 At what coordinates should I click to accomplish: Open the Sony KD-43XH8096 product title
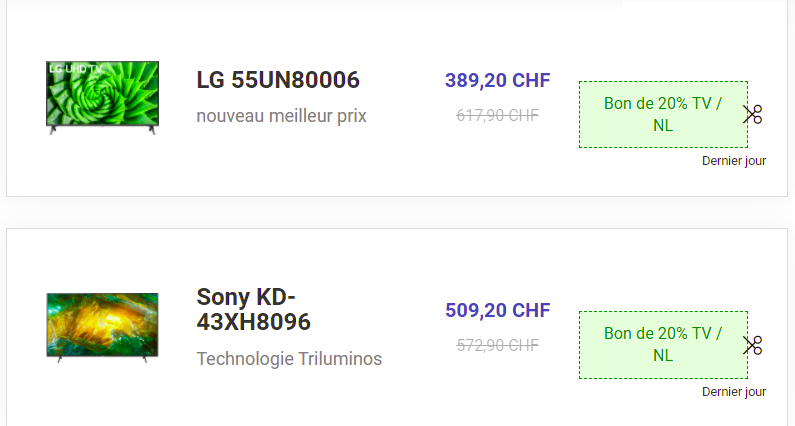254,309
